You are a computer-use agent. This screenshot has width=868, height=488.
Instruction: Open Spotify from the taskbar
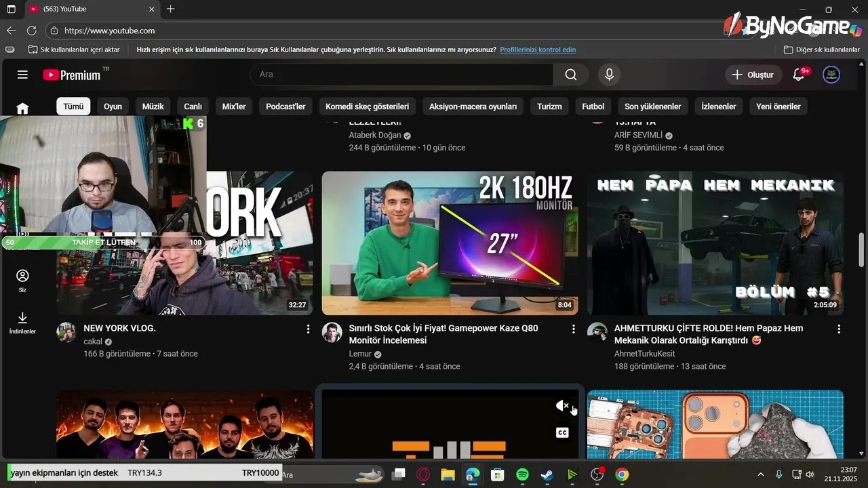[x=522, y=474]
